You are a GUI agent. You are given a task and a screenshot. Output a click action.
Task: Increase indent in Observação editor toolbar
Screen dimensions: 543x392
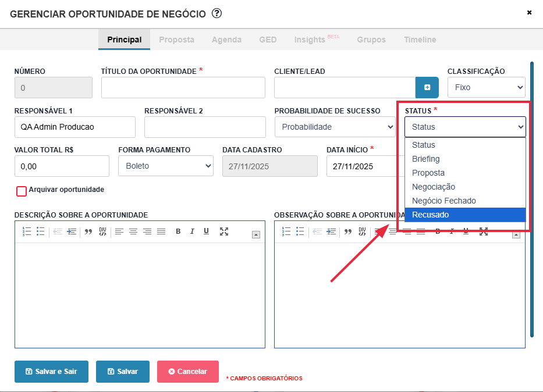pyautogui.click(x=332, y=231)
